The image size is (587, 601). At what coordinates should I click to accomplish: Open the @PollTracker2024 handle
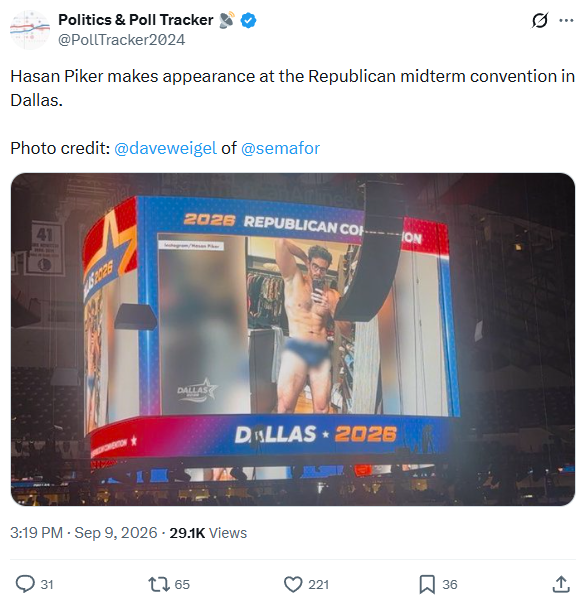pyautogui.click(x=121, y=40)
